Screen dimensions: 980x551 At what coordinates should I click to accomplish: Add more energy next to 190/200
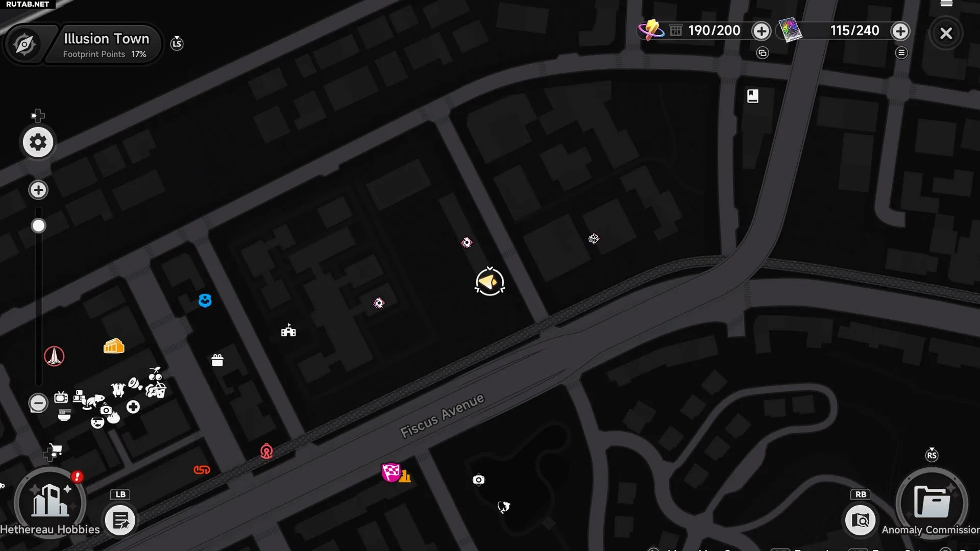tap(761, 31)
